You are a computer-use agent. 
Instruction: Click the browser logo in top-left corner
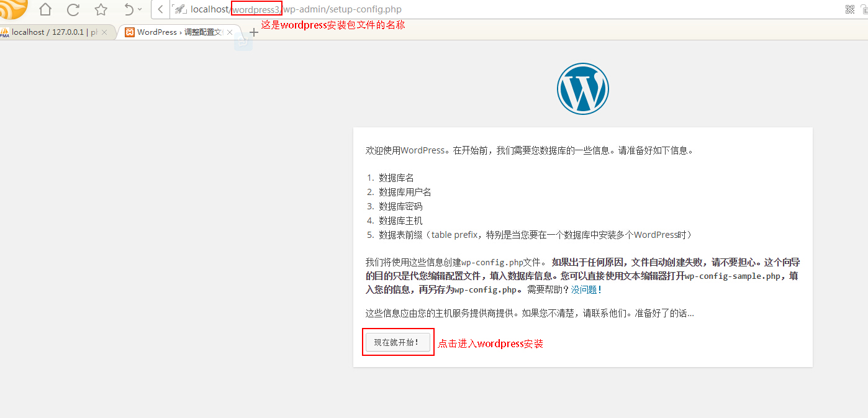[x=12, y=7]
